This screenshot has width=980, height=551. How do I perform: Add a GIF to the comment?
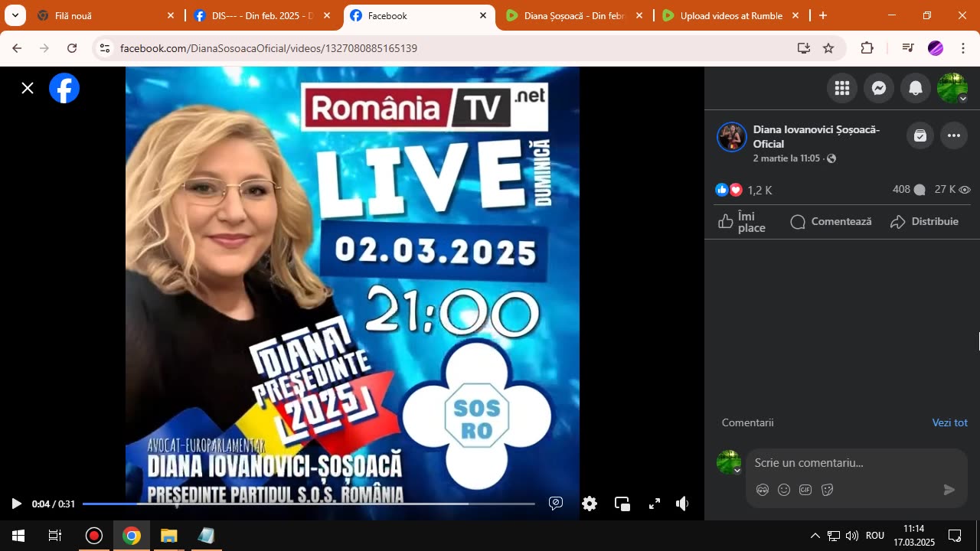805,490
